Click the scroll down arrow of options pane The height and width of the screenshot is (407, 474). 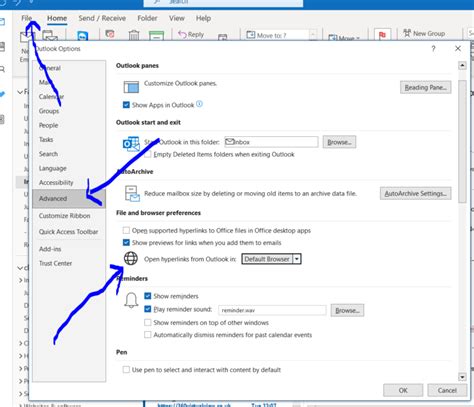[462, 377]
